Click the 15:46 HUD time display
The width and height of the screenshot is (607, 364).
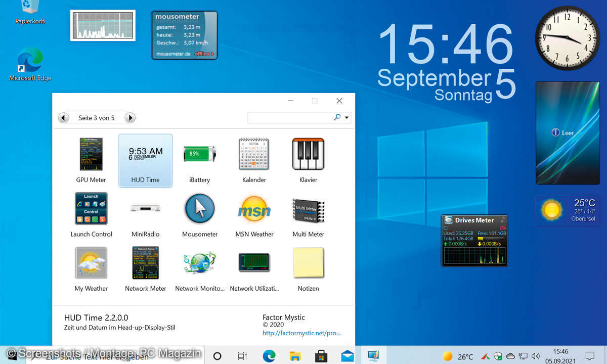point(446,44)
